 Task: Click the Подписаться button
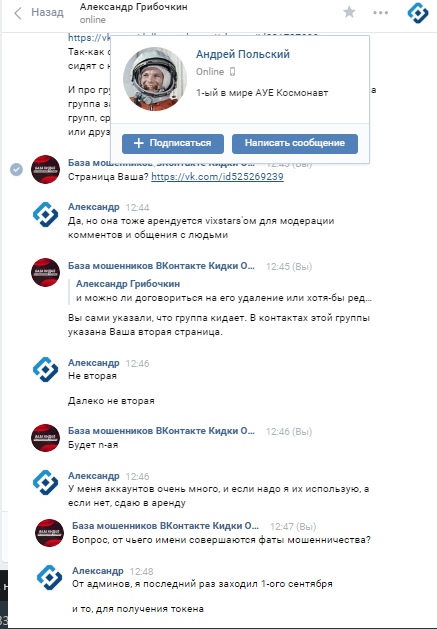pos(173,144)
